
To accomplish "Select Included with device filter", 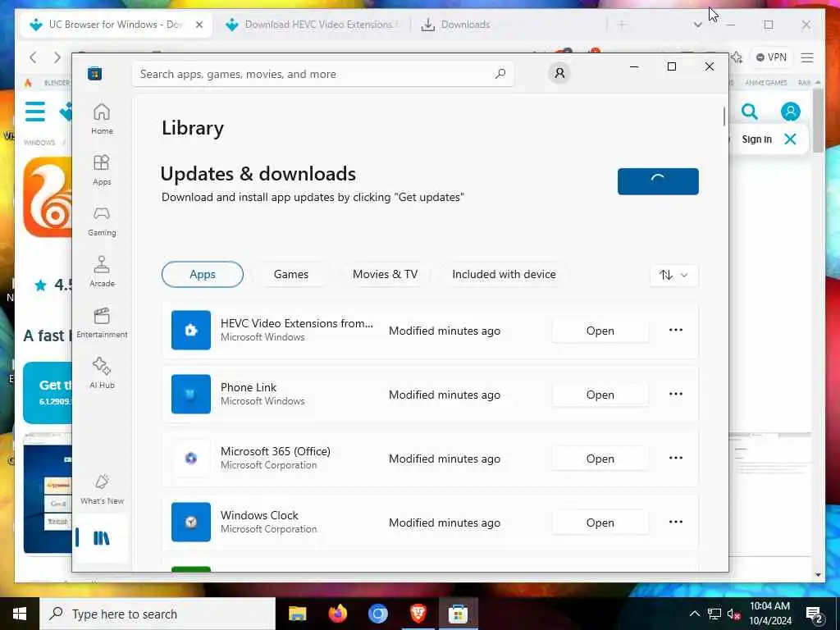I will 504,274.
